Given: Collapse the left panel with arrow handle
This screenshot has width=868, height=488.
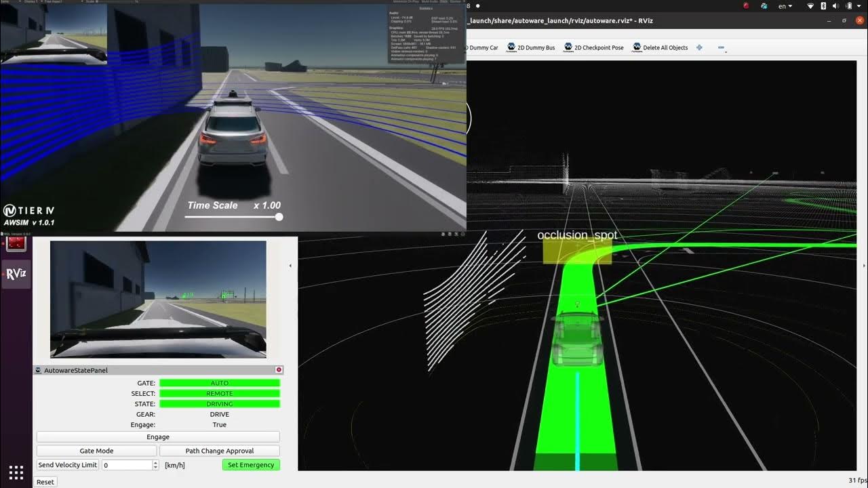Looking at the screenshot, I should 290,266.
